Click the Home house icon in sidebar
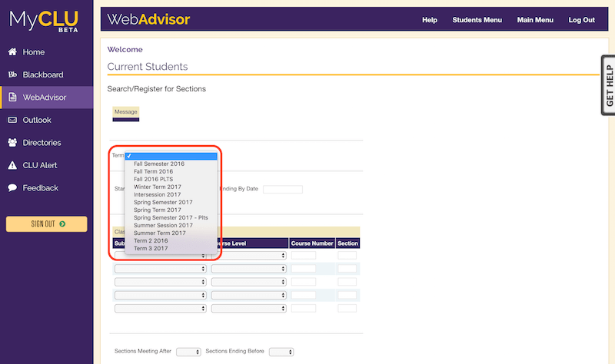This screenshot has width=615, height=364. (12, 52)
